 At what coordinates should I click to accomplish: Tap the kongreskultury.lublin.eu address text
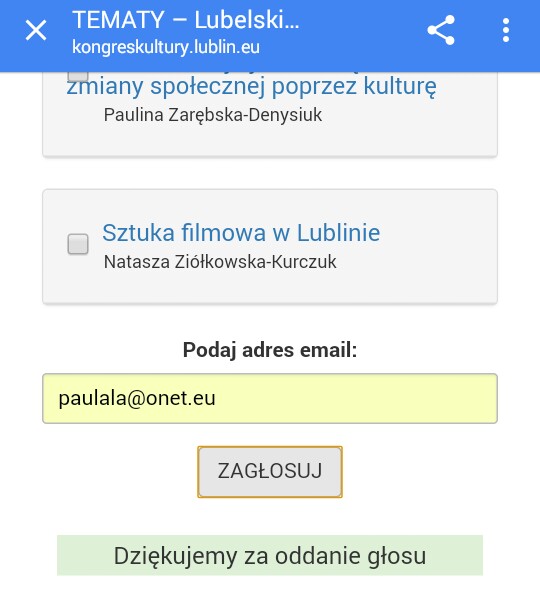(x=166, y=47)
